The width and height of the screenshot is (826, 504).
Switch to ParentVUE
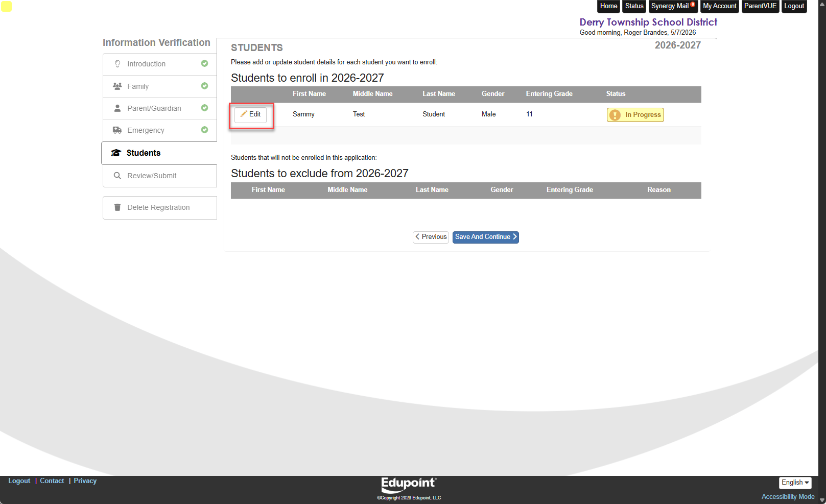coord(760,6)
